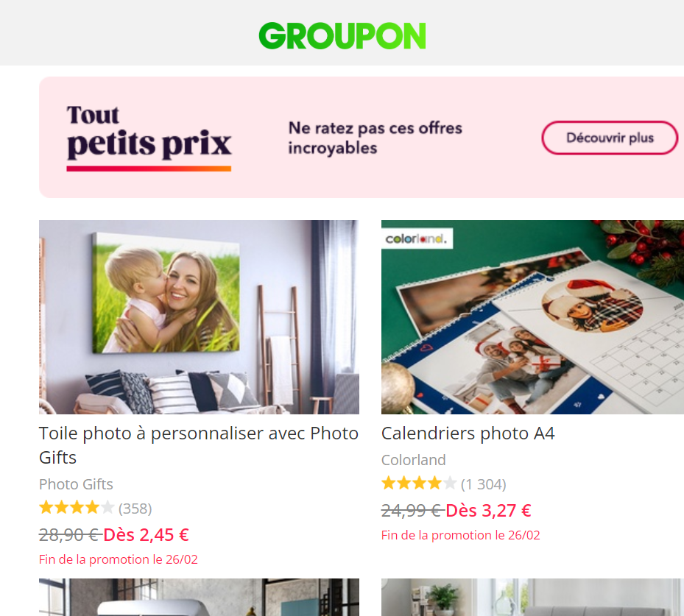
Task: Click the (1 304) review count
Action: 483,484
